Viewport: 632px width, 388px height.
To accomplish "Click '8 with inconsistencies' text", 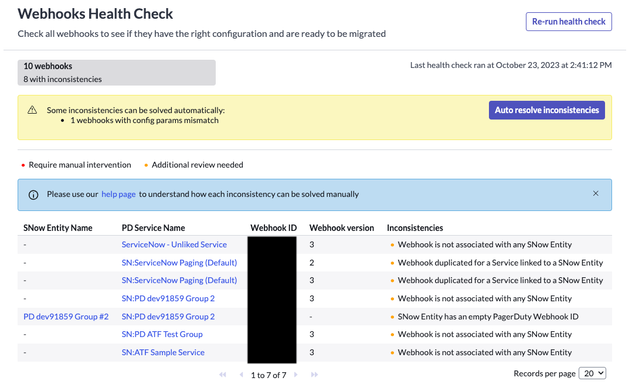I will 62,79.
